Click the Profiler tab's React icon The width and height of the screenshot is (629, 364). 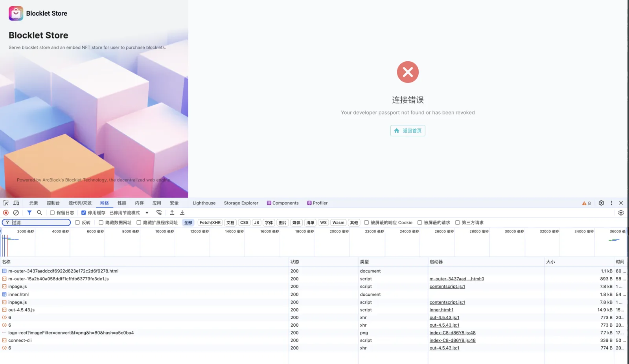[x=309, y=203]
